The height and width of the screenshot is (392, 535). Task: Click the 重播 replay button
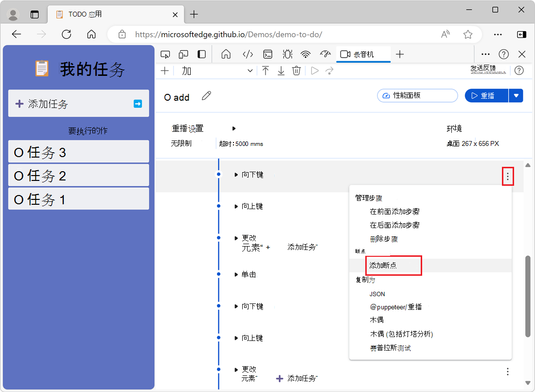click(x=486, y=95)
